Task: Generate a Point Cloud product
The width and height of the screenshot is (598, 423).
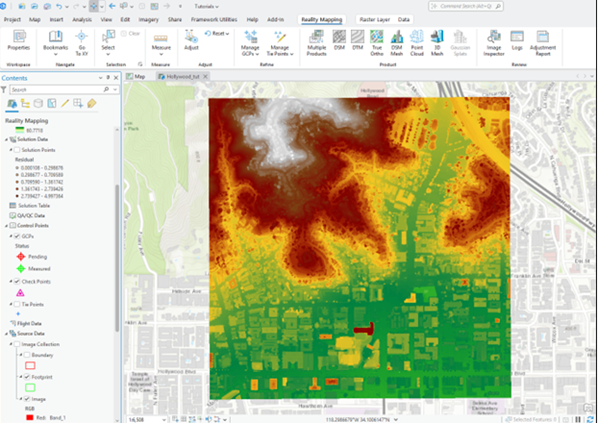Action: [416, 43]
